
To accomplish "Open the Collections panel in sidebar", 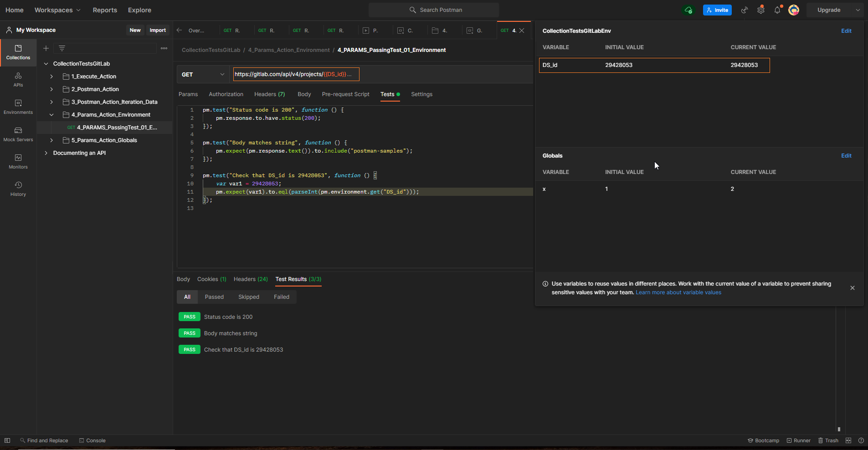I will 18,52.
